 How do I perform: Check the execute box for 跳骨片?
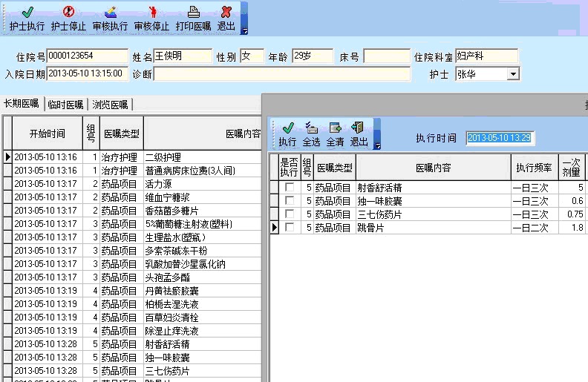(290, 227)
